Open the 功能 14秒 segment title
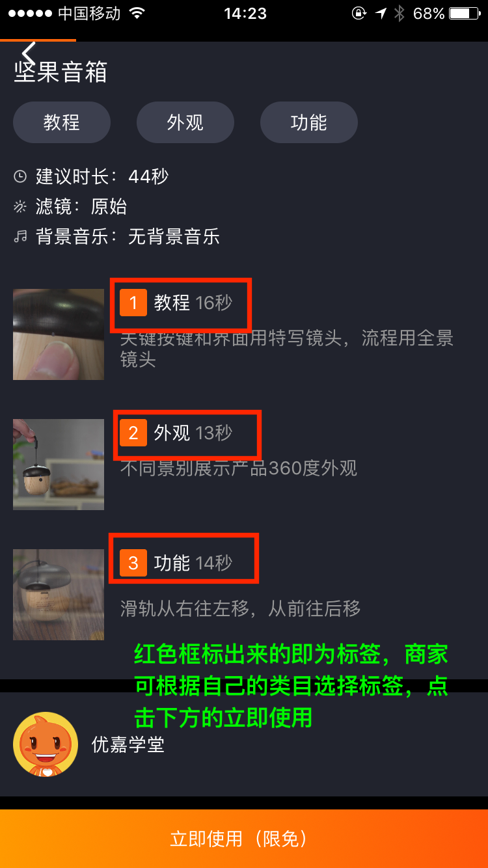 (x=193, y=563)
